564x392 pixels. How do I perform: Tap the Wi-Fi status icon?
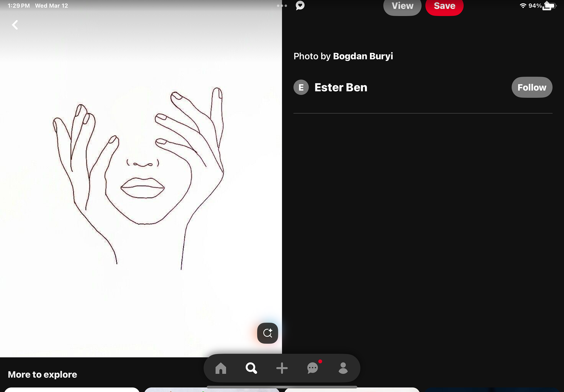523,6
